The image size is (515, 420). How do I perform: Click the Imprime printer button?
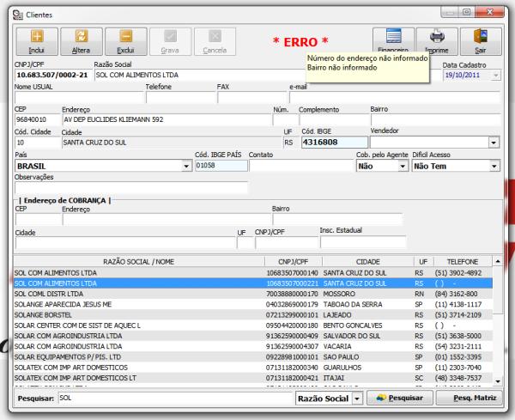437,42
